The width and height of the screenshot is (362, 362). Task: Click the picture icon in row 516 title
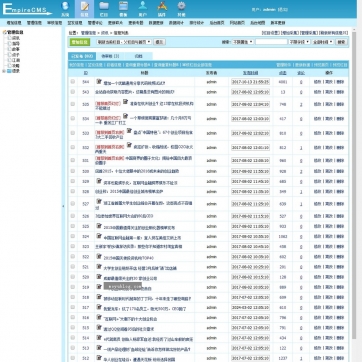[x=99, y=317]
